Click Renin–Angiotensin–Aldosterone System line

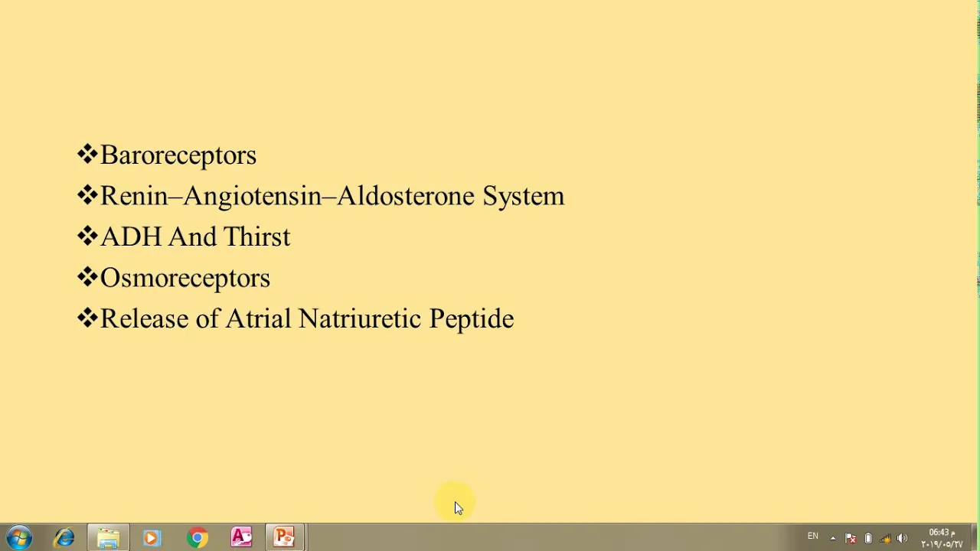(x=332, y=196)
